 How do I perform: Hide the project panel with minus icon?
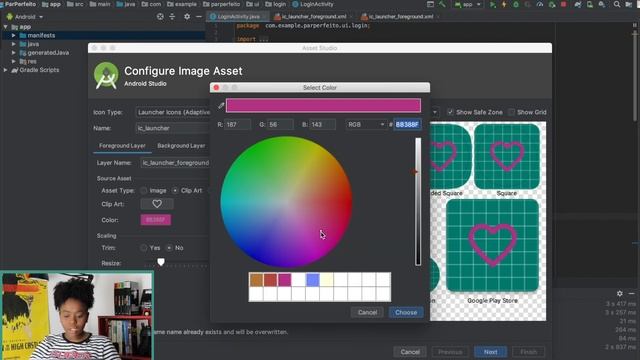tap(199, 17)
